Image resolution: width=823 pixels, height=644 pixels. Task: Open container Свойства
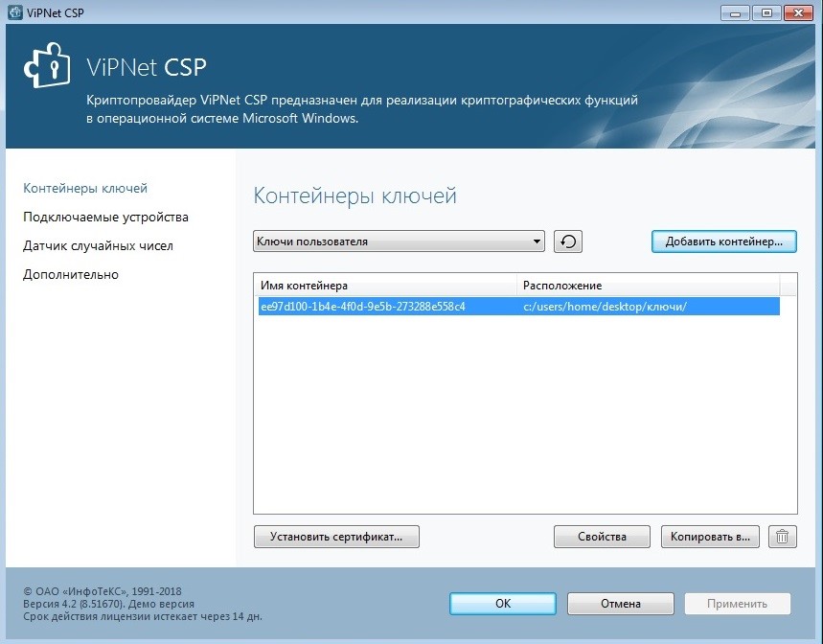click(602, 537)
